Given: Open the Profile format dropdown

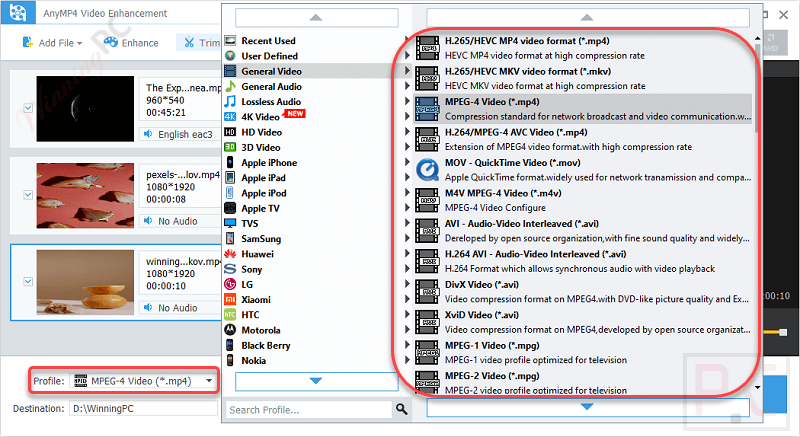Looking at the screenshot, I should [209, 381].
